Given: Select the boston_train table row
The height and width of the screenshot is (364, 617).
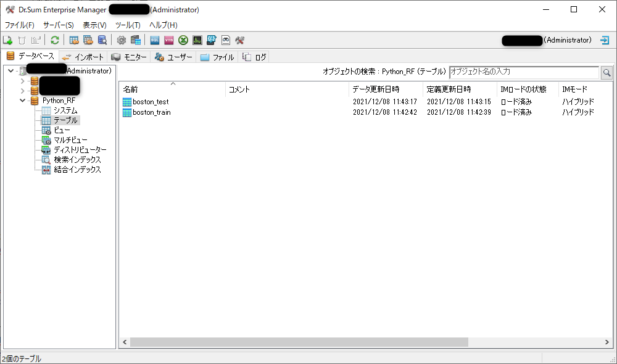Looking at the screenshot, I should (365, 112).
